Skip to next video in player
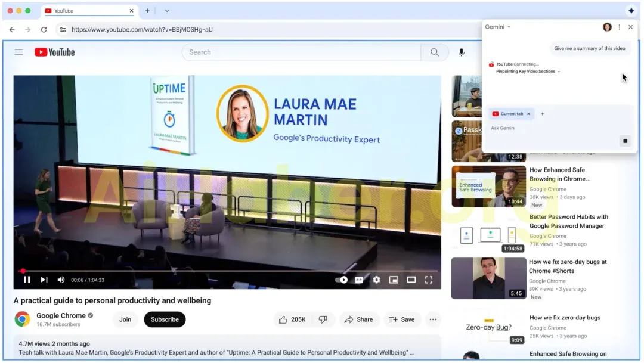The image size is (644, 363). 44,280
